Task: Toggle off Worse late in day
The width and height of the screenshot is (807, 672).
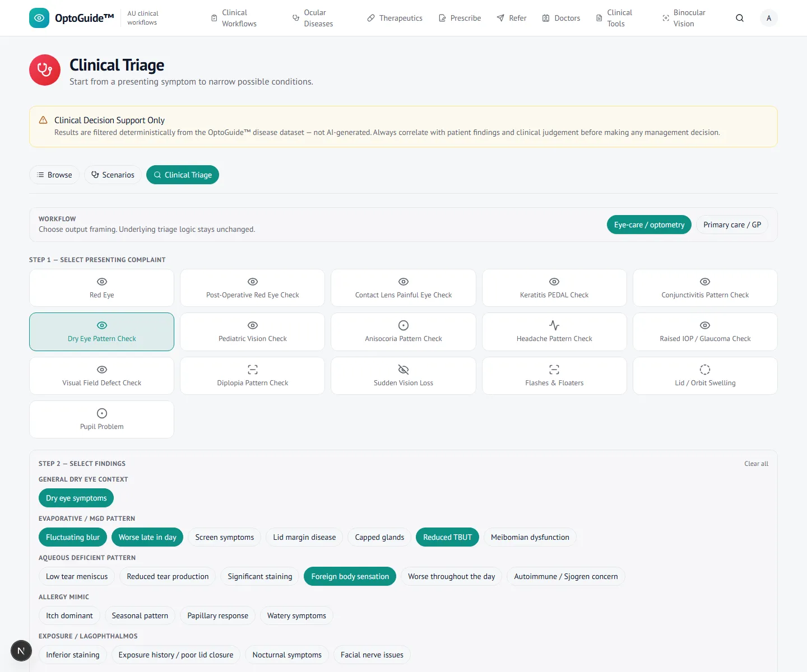Action: 147,537
